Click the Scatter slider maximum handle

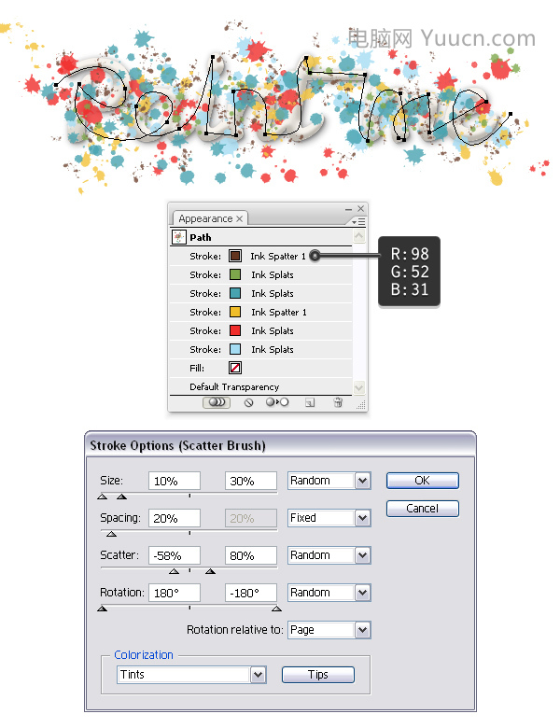click(x=210, y=571)
